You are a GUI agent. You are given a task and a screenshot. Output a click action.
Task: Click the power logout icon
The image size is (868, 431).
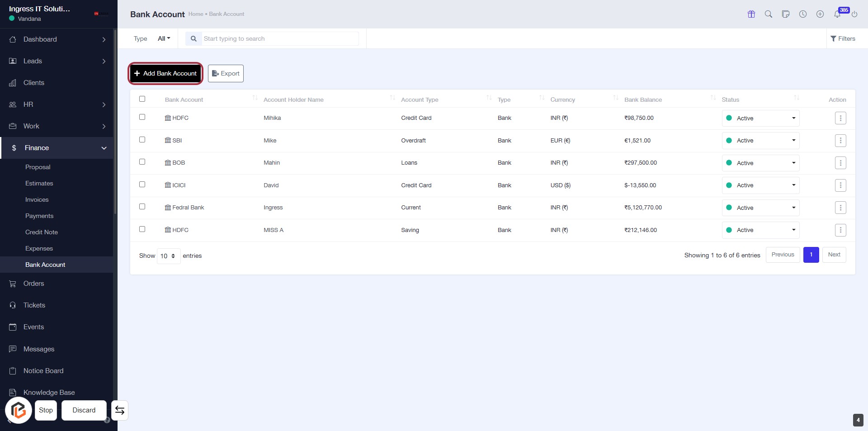tap(854, 14)
